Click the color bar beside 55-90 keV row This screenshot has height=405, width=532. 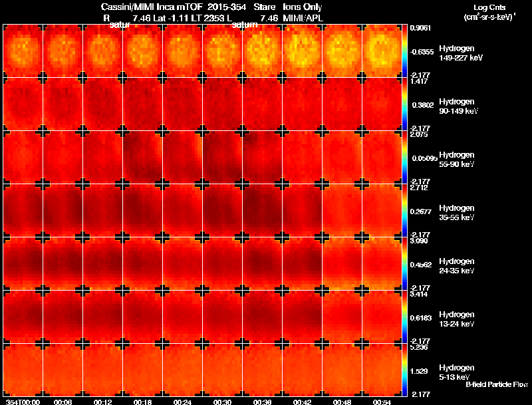(x=404, y=158)
